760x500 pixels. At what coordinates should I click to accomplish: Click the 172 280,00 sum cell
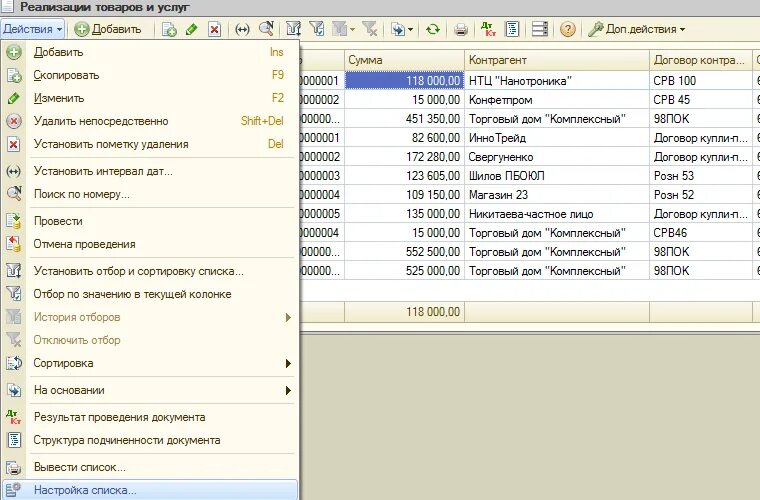pos(404,157)
